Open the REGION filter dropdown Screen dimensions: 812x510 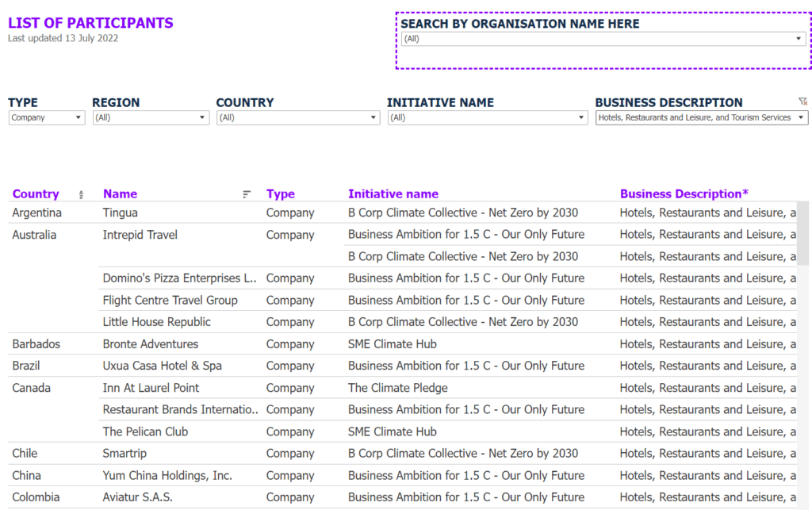click(x=151, y=117)
